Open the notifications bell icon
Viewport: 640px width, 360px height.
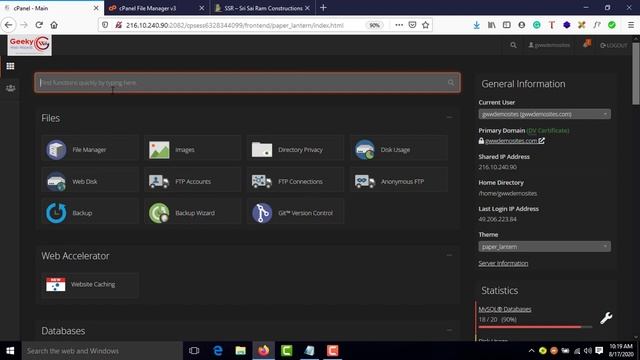[x=587, y=44]
